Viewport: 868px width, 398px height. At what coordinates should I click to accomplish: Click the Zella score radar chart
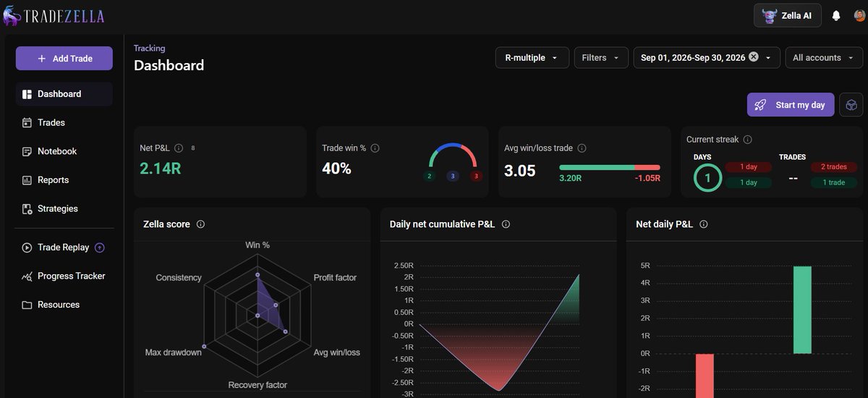click(x=258, y=316)
